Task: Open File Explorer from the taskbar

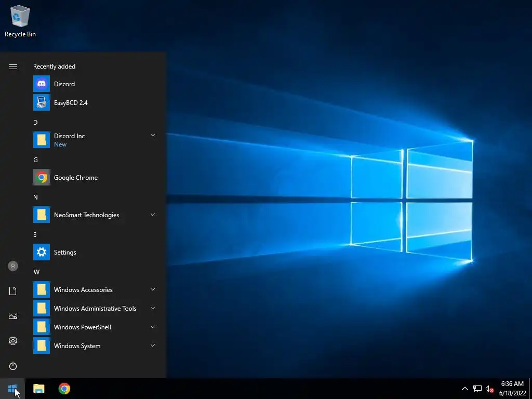Action: (38, 389)
